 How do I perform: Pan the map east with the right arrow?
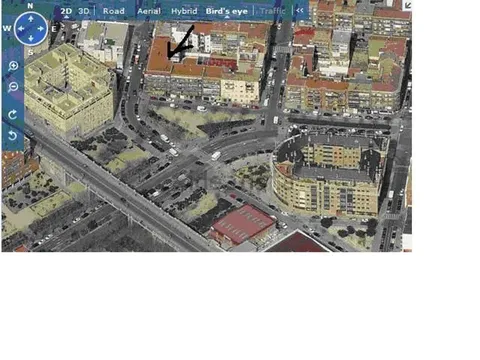coord(41,29)
